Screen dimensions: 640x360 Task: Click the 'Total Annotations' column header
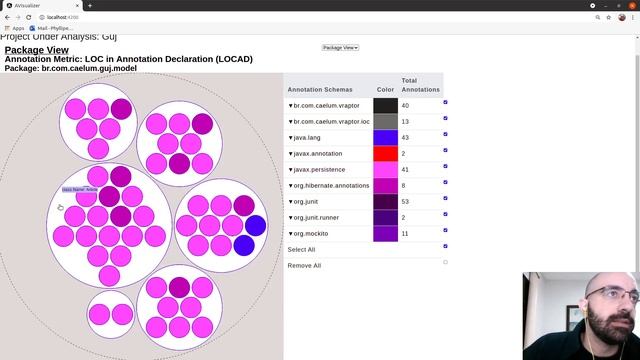[x=420, y=85]
